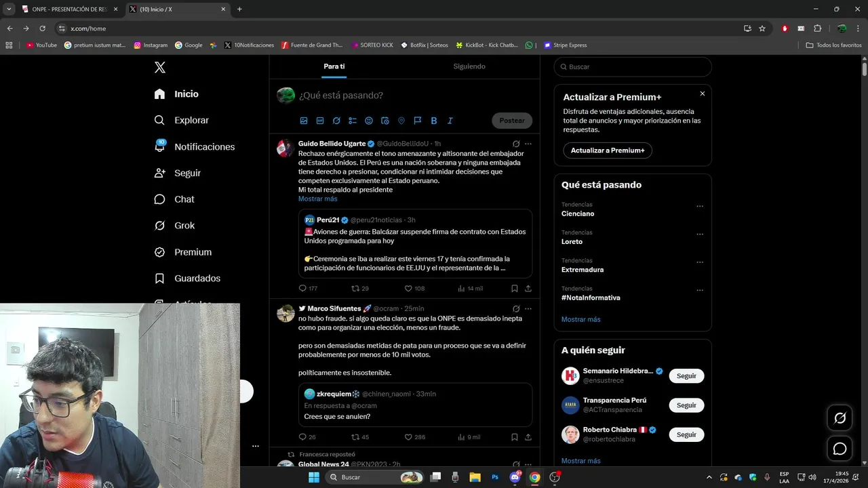Open Inicio in the sidebar
This screenshot has height=488, width=868.
pos(176,94)
